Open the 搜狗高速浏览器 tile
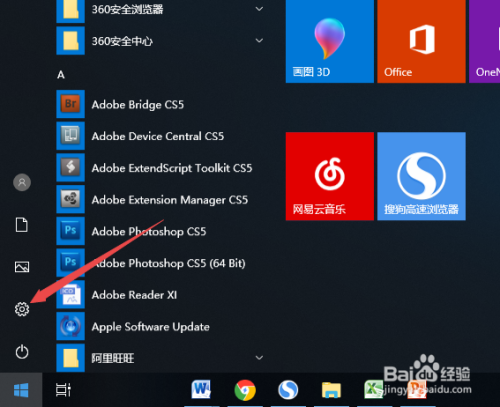The image size is (500, 407). pyautogui.click(x=421, y=176)
